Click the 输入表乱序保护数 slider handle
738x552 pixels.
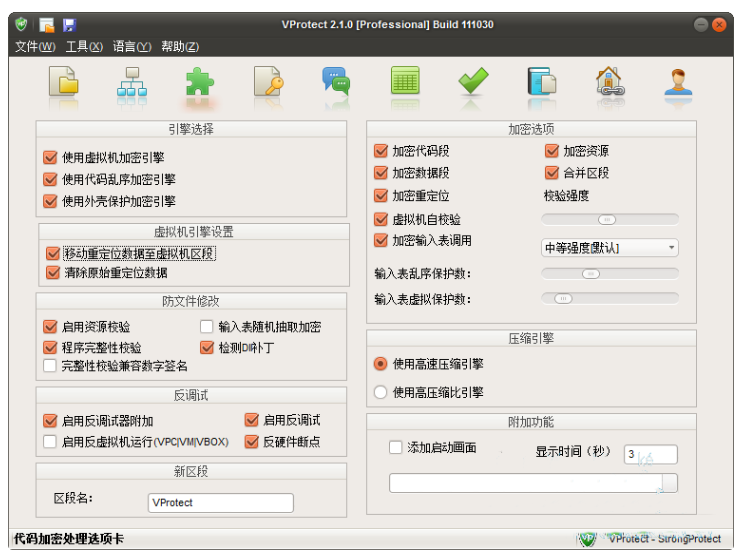pyautogui.click(x=591, y=274)
